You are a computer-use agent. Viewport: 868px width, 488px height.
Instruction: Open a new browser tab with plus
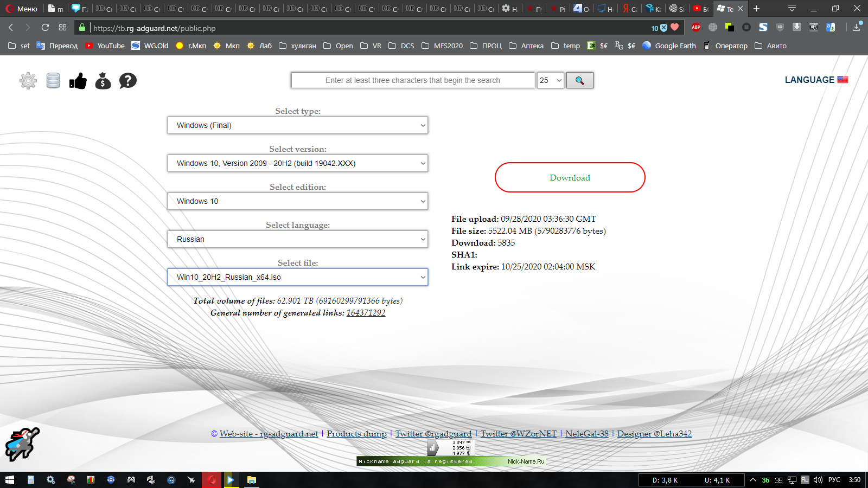click(756, 9)
